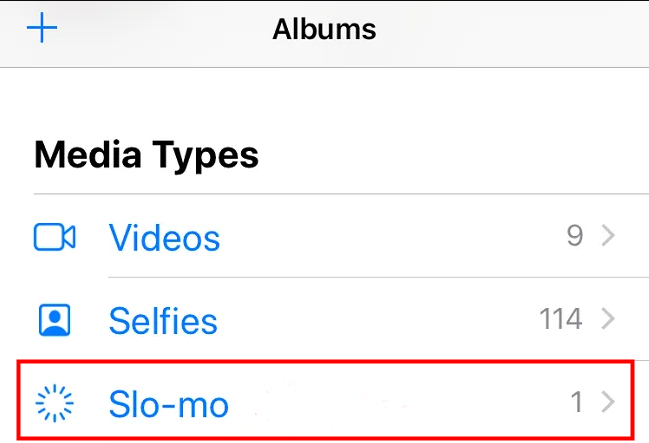Tap the Media Types section header
Image resolution: width=649 pixels, height=443 pixels.
coord(146,155)
